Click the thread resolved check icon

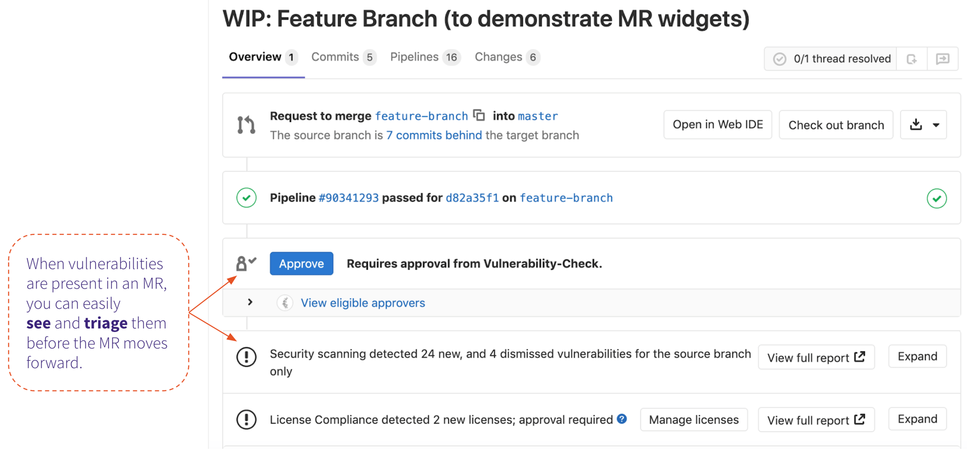tap(780, 58)
